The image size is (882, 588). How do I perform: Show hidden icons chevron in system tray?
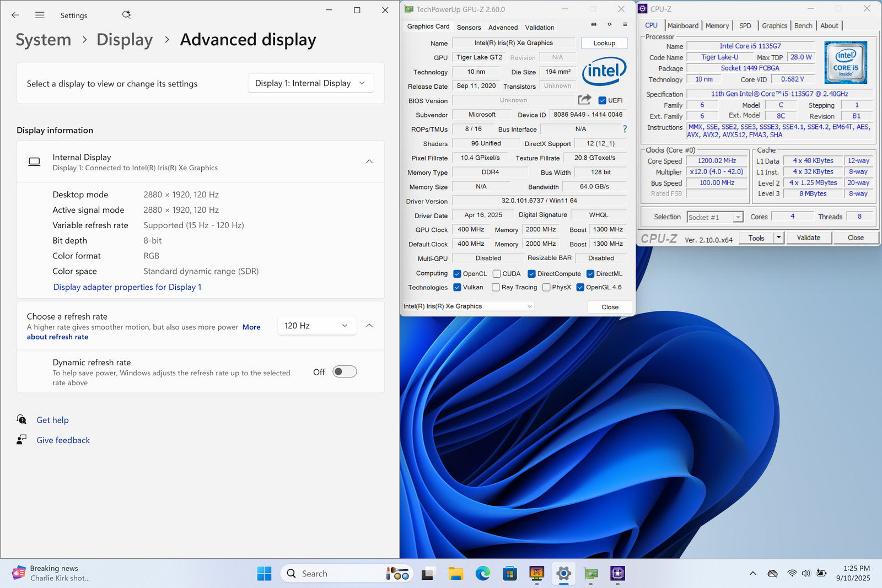752,573
